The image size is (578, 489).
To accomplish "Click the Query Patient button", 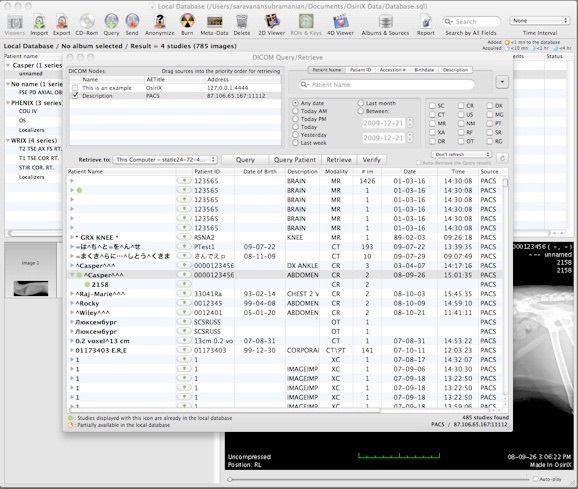I will click(295, 160).
